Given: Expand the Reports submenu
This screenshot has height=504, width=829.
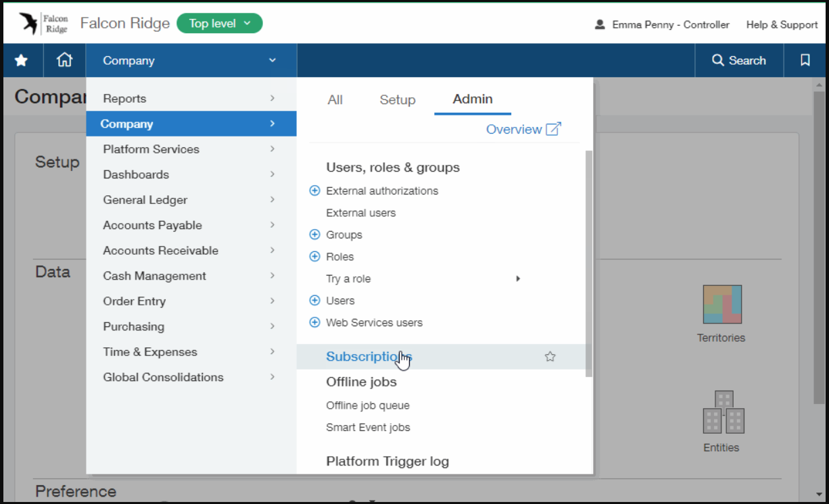Looking at the screenshot, I should [x=124, y=98].
